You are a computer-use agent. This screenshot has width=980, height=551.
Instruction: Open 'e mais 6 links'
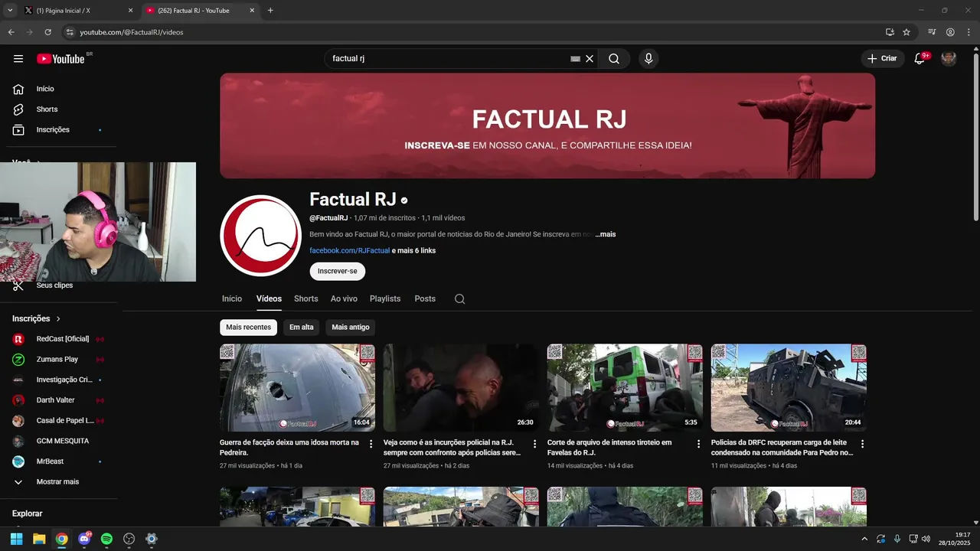pos(414,251)
